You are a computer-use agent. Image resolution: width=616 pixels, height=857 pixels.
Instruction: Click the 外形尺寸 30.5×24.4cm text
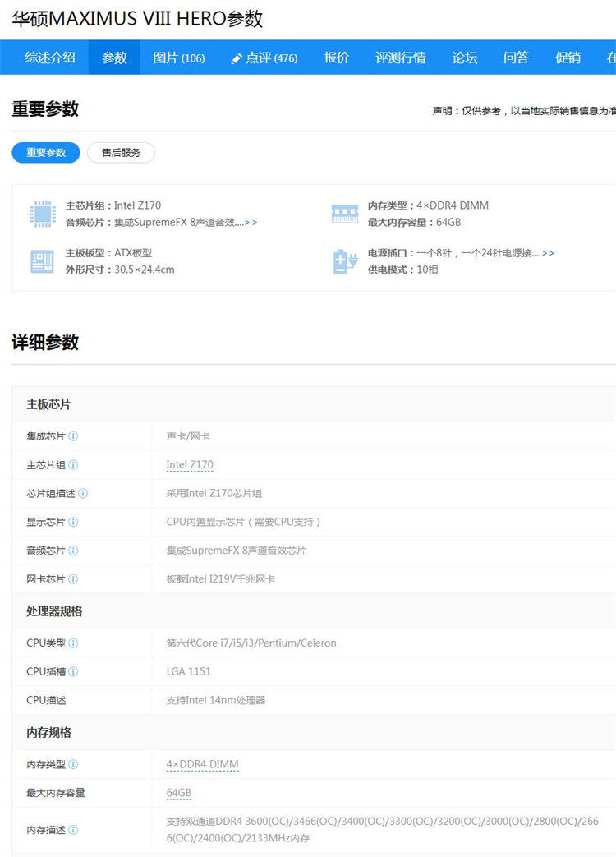120,270
